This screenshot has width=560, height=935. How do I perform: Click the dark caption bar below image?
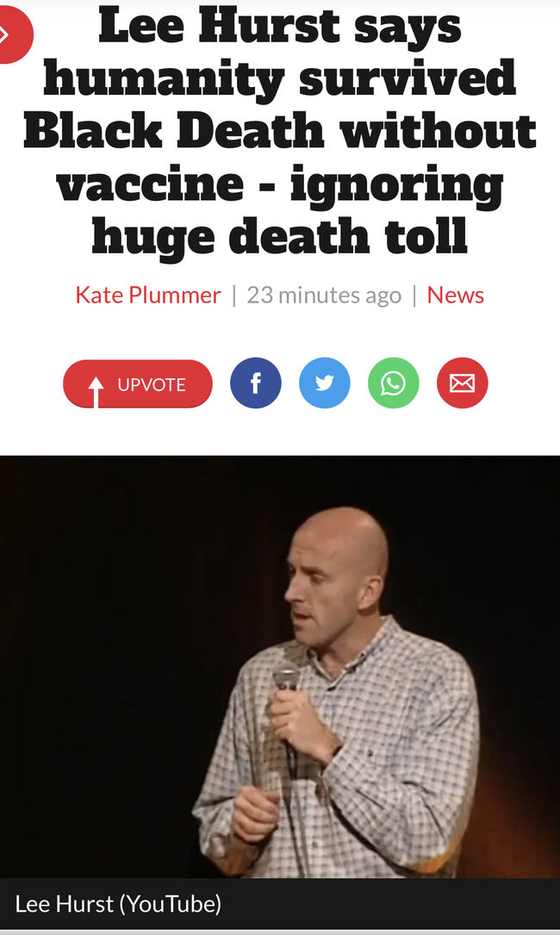[280, 904]
